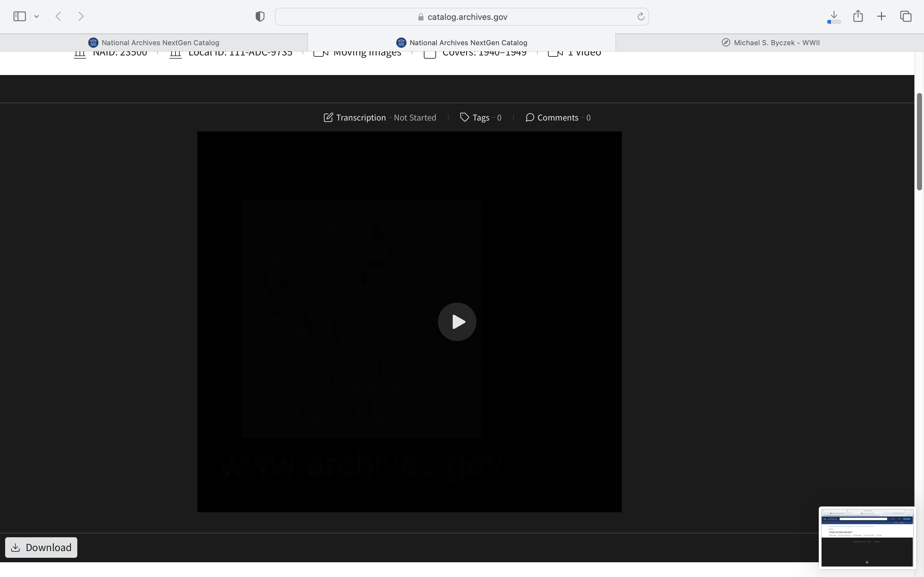Open a new tab
The width and height of the screenshot is (924, 577).
pos(881,16)
